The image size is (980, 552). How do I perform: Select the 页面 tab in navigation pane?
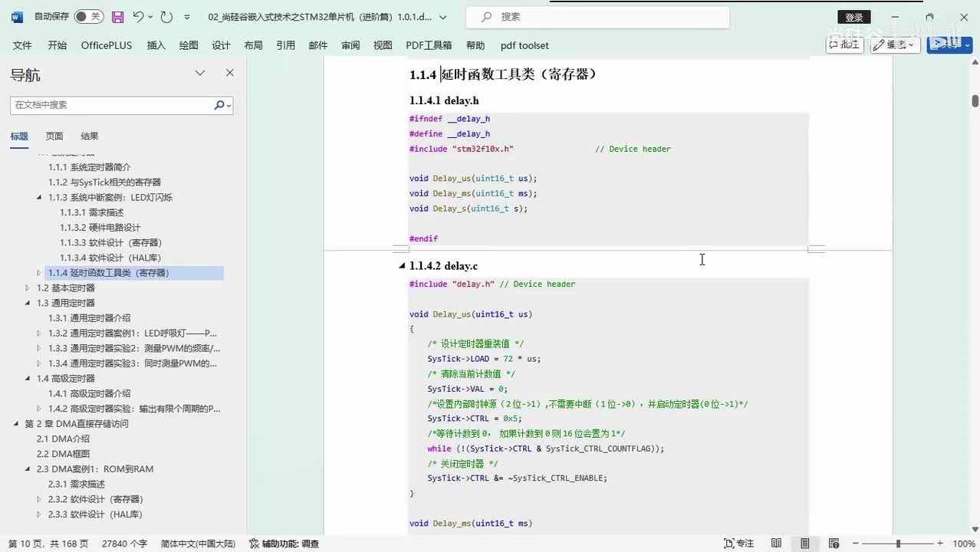click(x=54, y=136)
